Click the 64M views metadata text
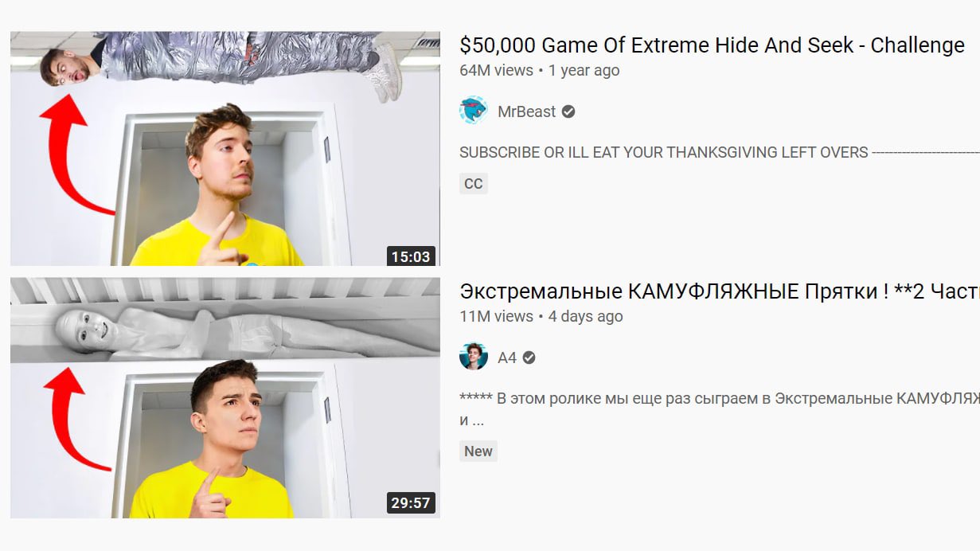This screenshot has height=551, width=980. tap(496, 70)
